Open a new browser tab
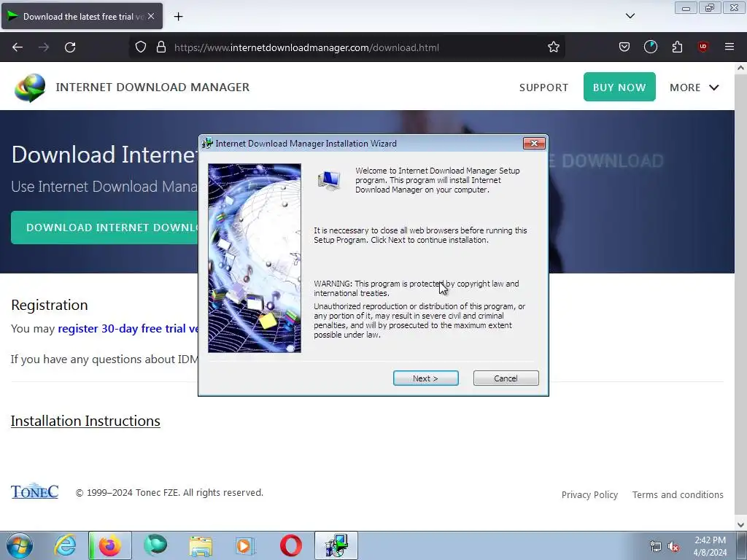 pos(178,17)
